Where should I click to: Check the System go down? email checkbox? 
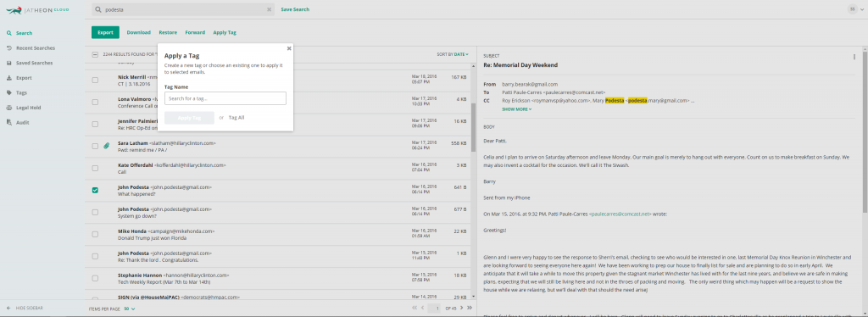click(95, 213)
